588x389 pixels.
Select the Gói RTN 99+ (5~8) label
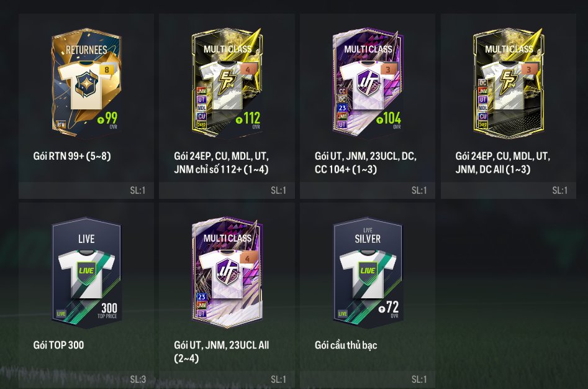(x=72, y=156)
